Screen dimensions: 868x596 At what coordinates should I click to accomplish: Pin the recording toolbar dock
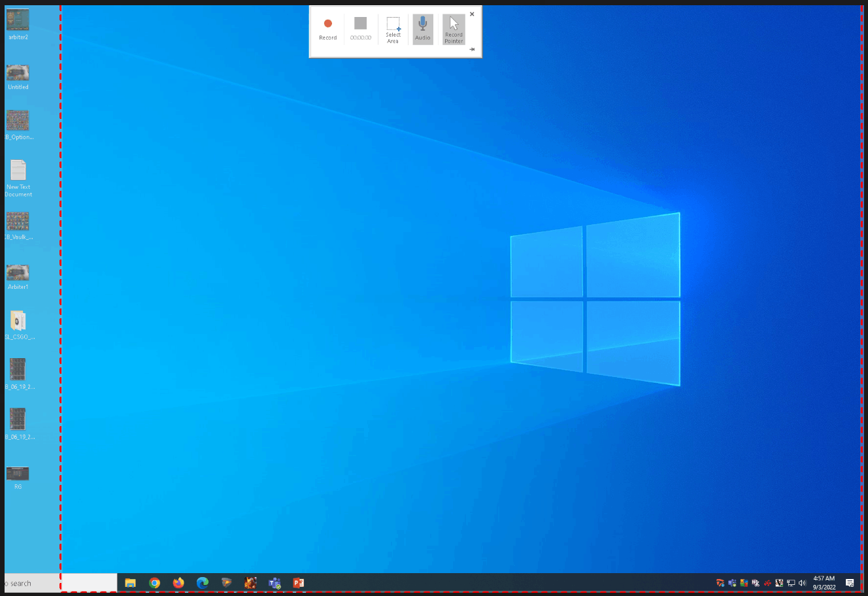click(472, 49)
